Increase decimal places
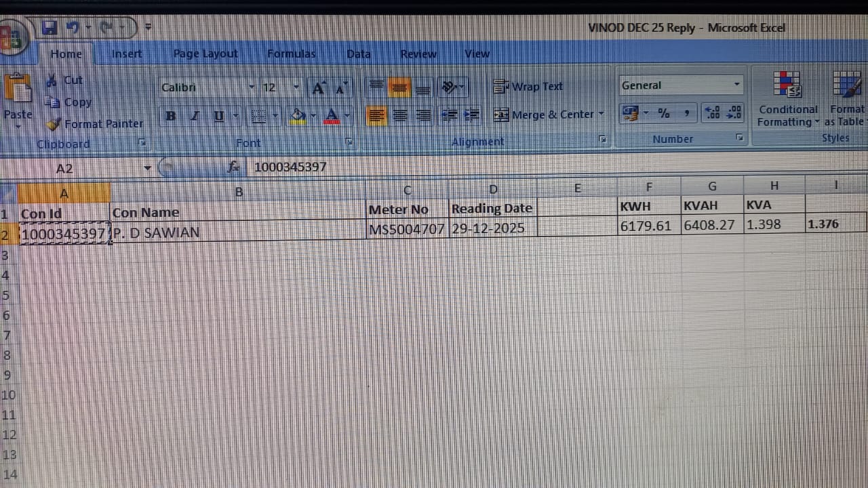Viewport: 868px width, 488px height. (x=713, y=113)
